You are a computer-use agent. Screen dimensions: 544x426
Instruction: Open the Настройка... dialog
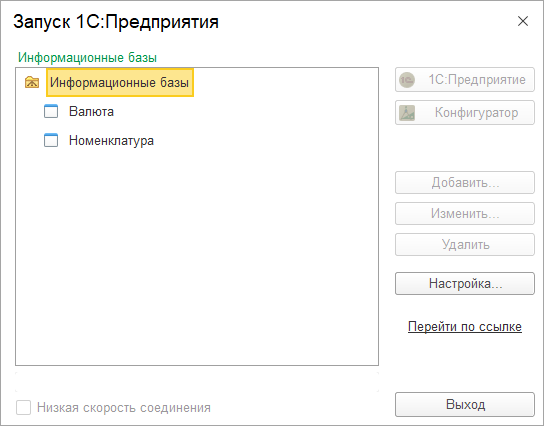click(x=465, y=284)
